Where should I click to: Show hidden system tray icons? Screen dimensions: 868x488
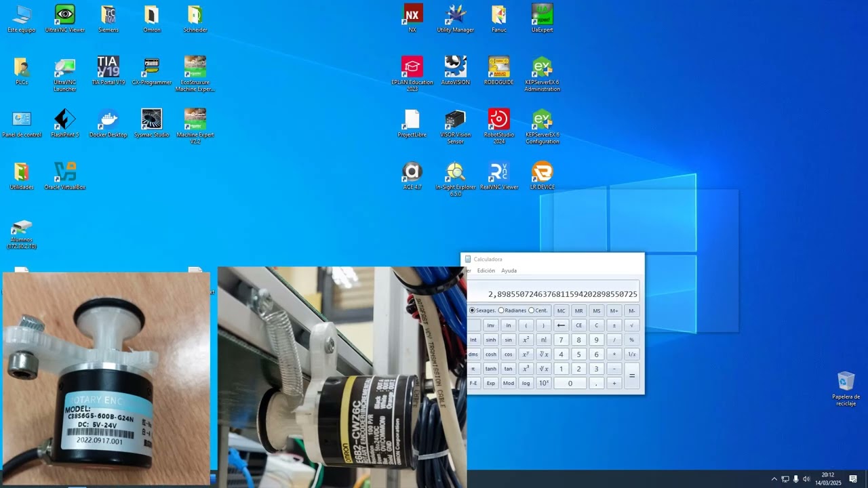pos(774,479)
